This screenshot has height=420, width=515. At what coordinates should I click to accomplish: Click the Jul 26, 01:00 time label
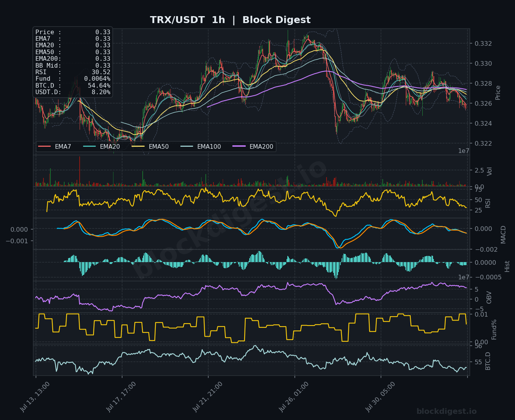click(x=294, y=397)
